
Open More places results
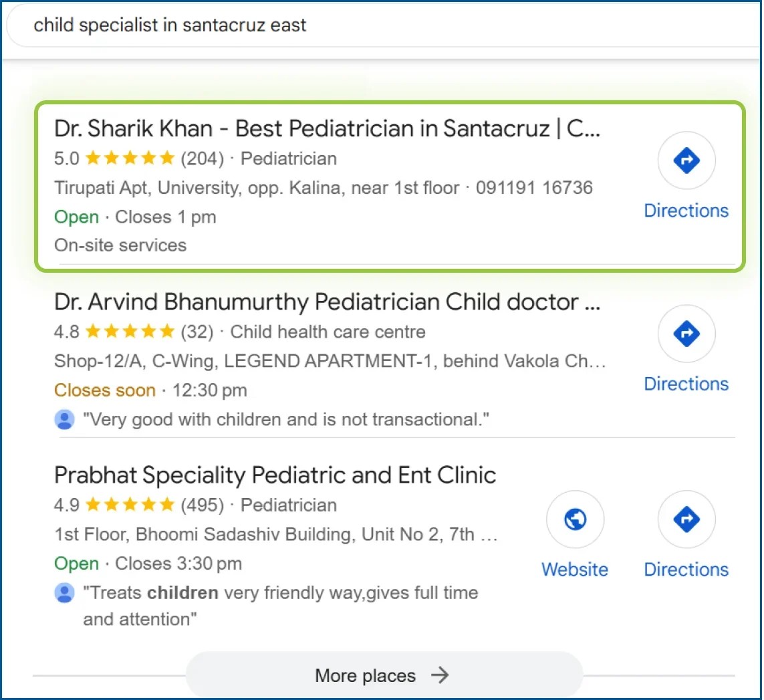coord(366,676)
